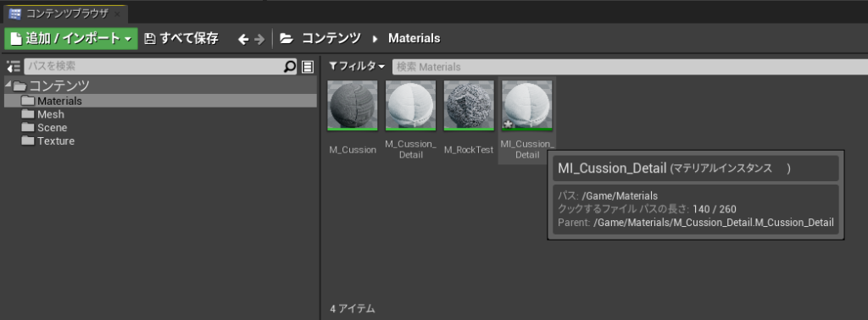The height and width of the screenshot is (320, 868).
Task: Toggle the sources panel tree icon
Action: point(14,67)
